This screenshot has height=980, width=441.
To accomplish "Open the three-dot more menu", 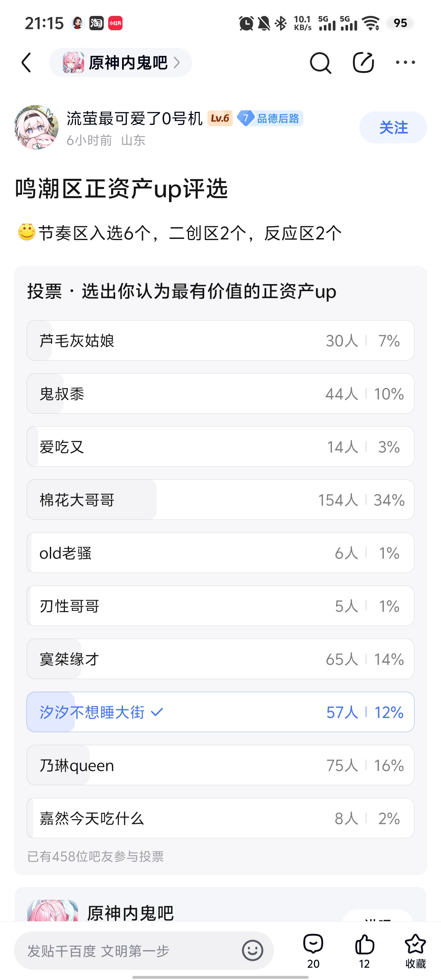I will (x=405, y=62).
